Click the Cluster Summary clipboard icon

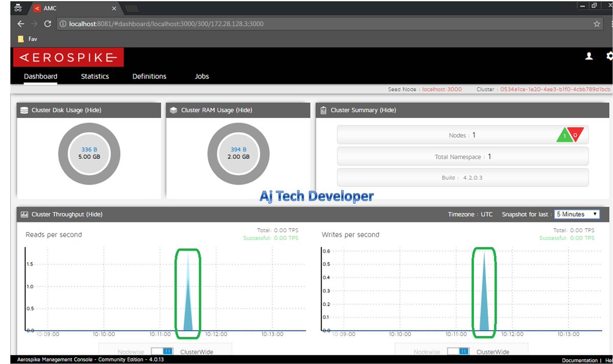[x=323, y=110]
